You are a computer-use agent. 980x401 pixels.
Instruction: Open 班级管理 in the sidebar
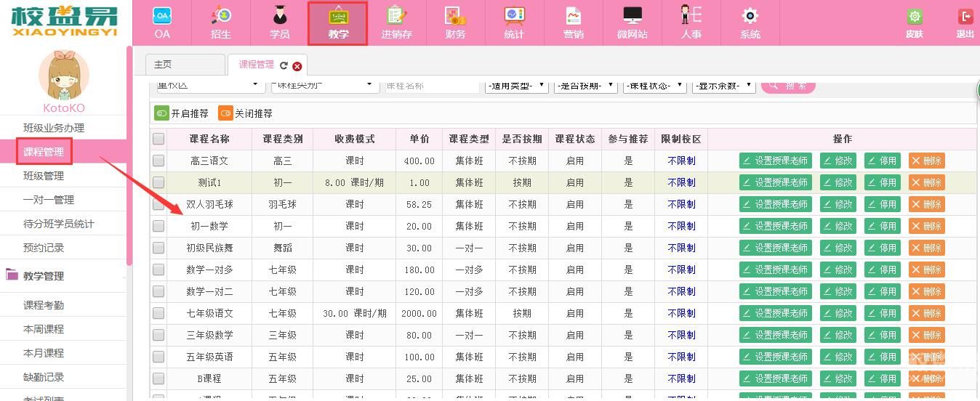pyautogui.click(x=44, y=176)
